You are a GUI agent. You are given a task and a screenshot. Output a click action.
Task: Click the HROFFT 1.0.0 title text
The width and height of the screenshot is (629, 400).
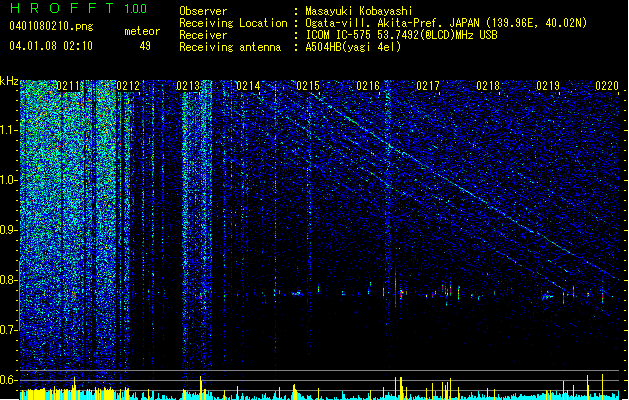click(79, 8)
